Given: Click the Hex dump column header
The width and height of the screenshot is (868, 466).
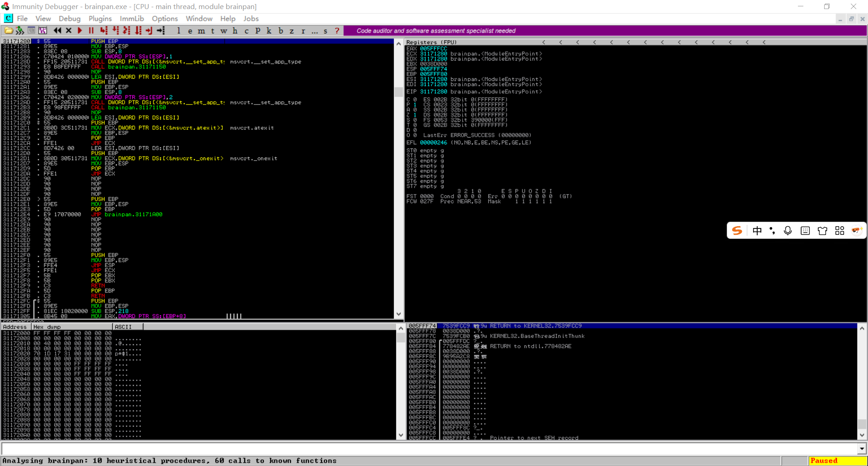Looking at the screenshot, I should click(72, 327).
